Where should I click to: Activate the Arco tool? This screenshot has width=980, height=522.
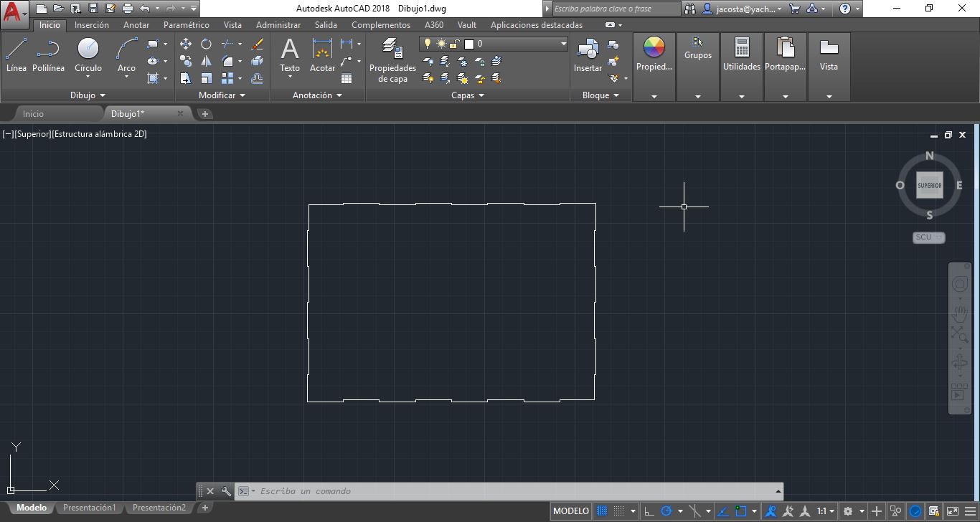126,55
